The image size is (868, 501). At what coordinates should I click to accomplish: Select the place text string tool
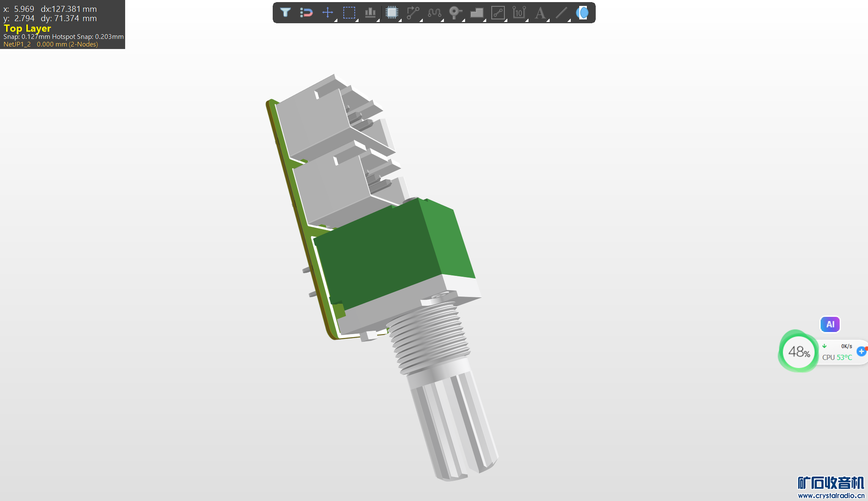[x=540, y=13]
